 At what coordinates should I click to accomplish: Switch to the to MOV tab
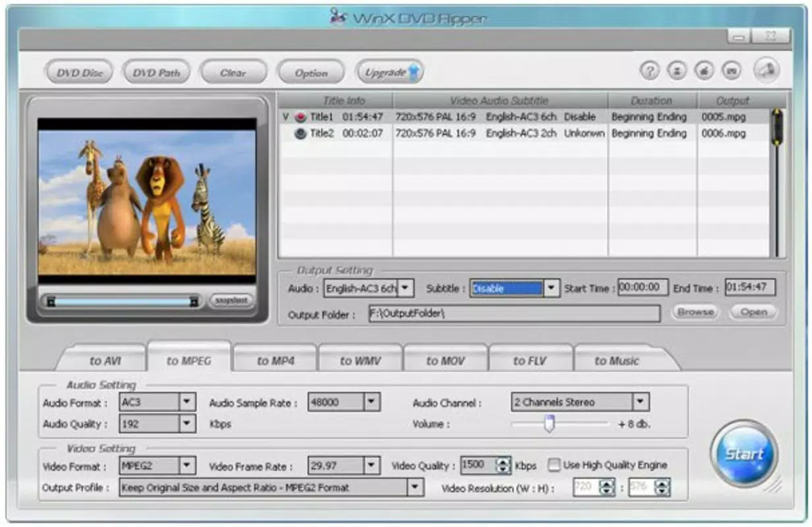(x=446, y=360)
